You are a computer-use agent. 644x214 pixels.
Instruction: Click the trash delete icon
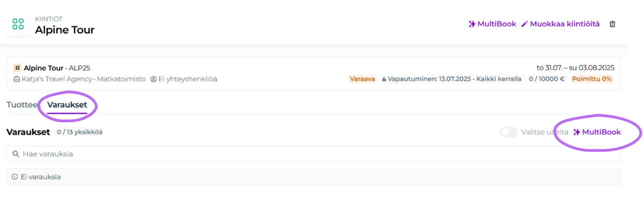[x=612, y=24]
